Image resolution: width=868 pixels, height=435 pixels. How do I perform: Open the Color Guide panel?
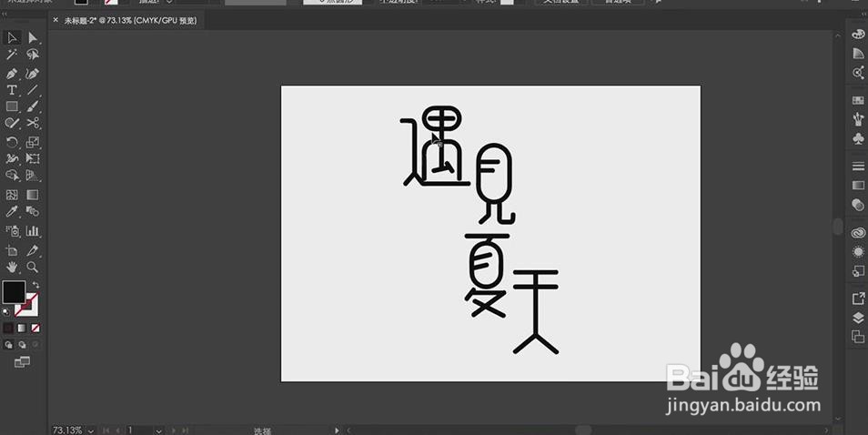point(858,53)
